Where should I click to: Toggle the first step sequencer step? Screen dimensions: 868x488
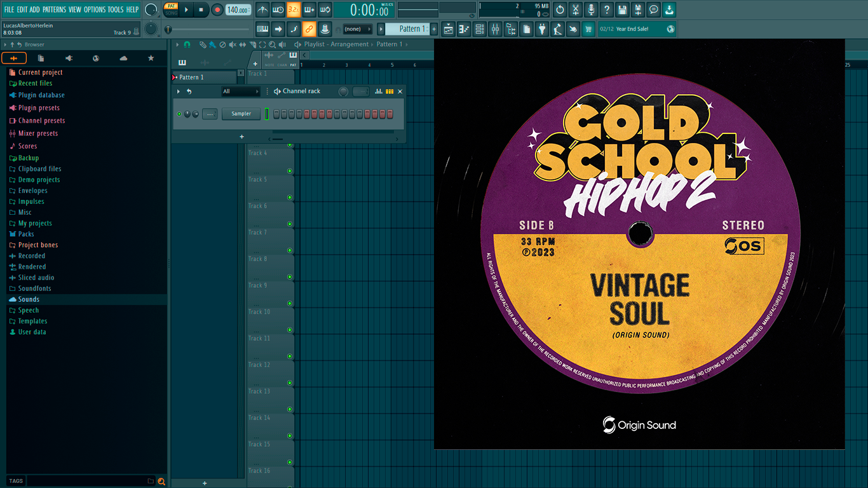(276, 114)
